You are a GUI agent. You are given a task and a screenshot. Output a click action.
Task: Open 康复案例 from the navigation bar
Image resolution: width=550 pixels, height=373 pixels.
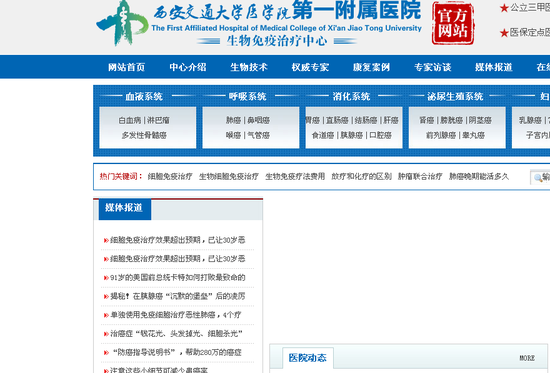point(371,67)
